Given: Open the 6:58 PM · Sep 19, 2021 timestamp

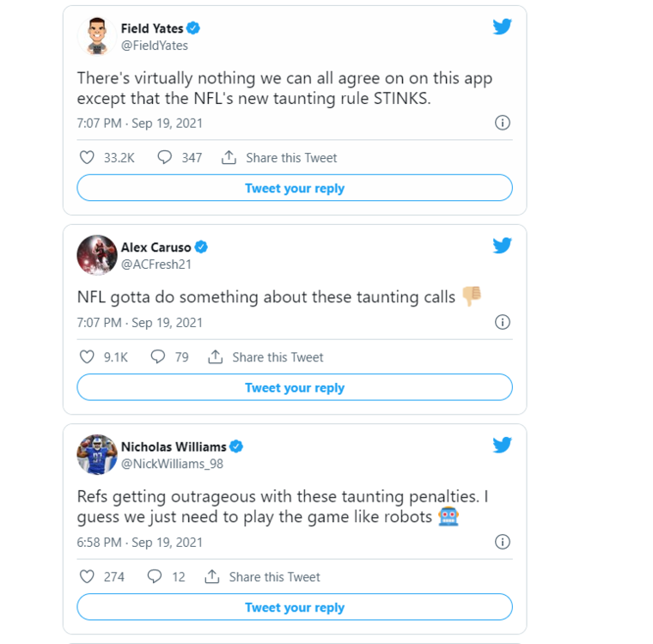Looking at the screenshot, I should click(x=140, y=542).
